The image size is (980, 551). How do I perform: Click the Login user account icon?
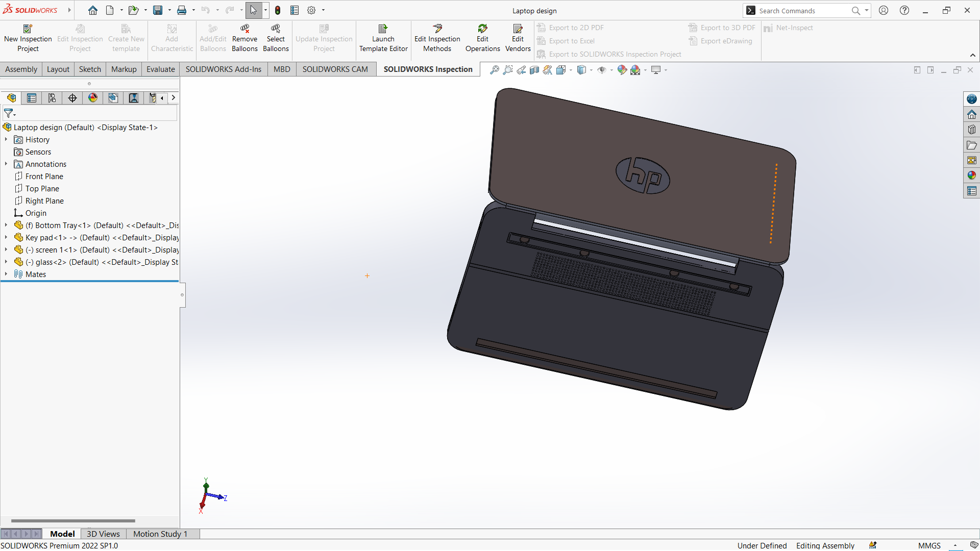point(884,10)
